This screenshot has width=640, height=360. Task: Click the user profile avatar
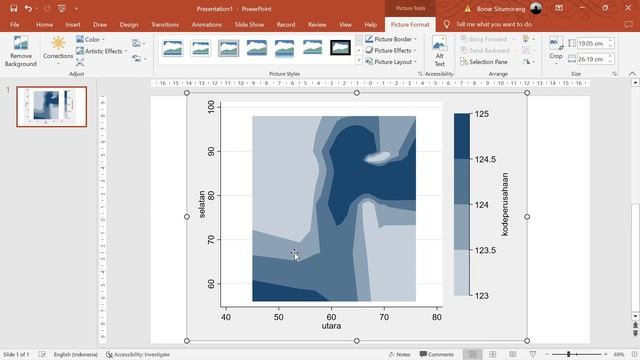coord(536,8)
